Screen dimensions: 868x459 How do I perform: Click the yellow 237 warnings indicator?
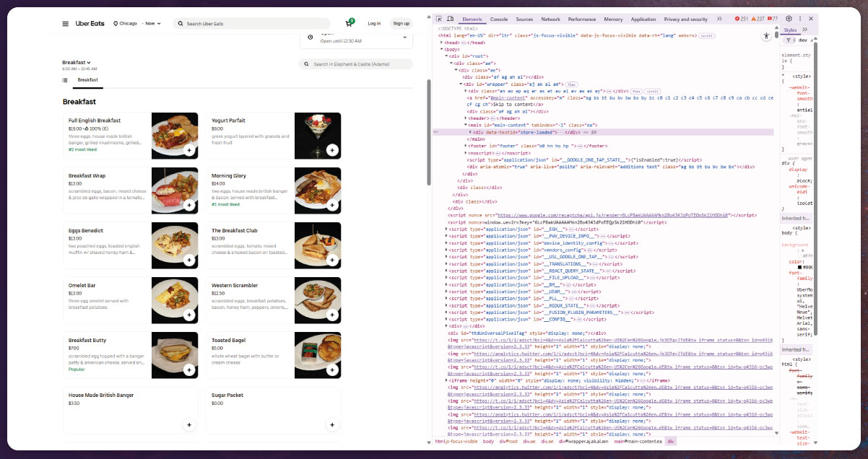coord(759,19)
